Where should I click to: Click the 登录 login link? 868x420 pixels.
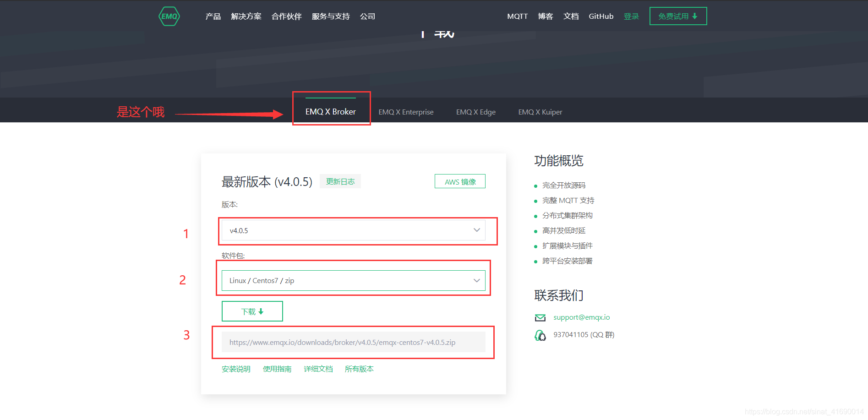[631, 16]
